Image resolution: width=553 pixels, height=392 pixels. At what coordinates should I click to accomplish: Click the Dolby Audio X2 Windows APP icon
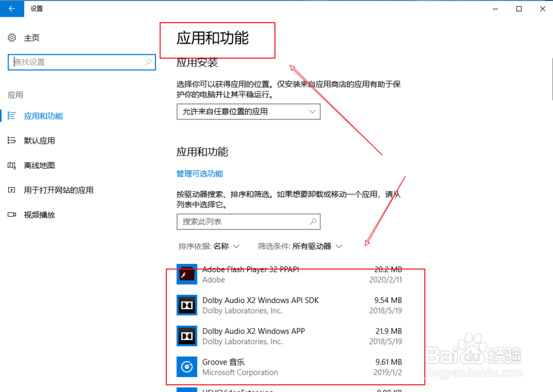coord(186,336)
